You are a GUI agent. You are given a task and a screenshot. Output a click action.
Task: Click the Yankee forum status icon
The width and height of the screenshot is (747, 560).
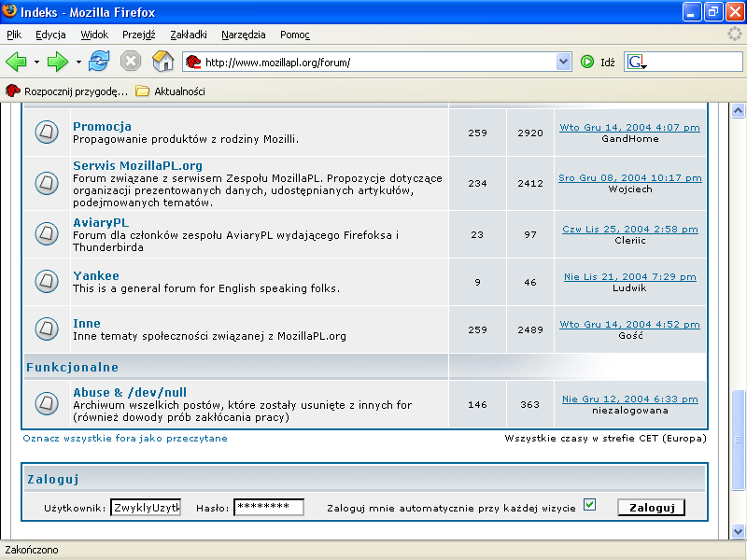pyautogui.click(x=47, y=282)
